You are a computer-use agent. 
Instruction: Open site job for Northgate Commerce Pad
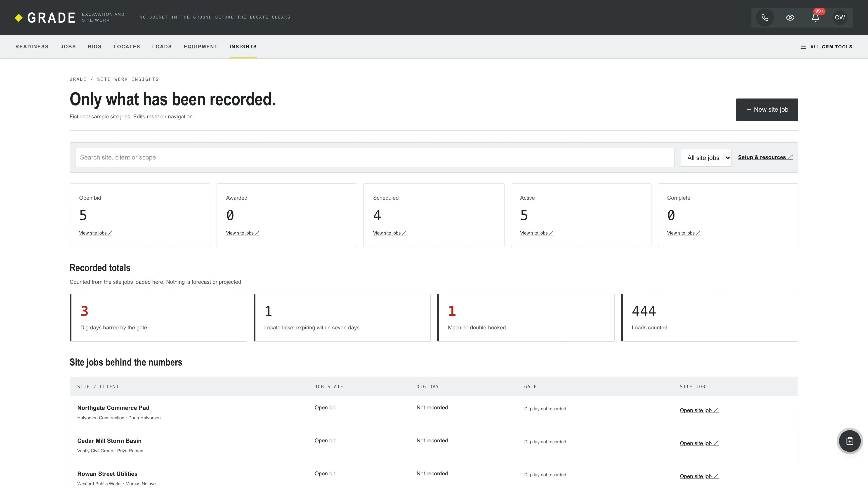pyautogui.click(x=699, y=410)
